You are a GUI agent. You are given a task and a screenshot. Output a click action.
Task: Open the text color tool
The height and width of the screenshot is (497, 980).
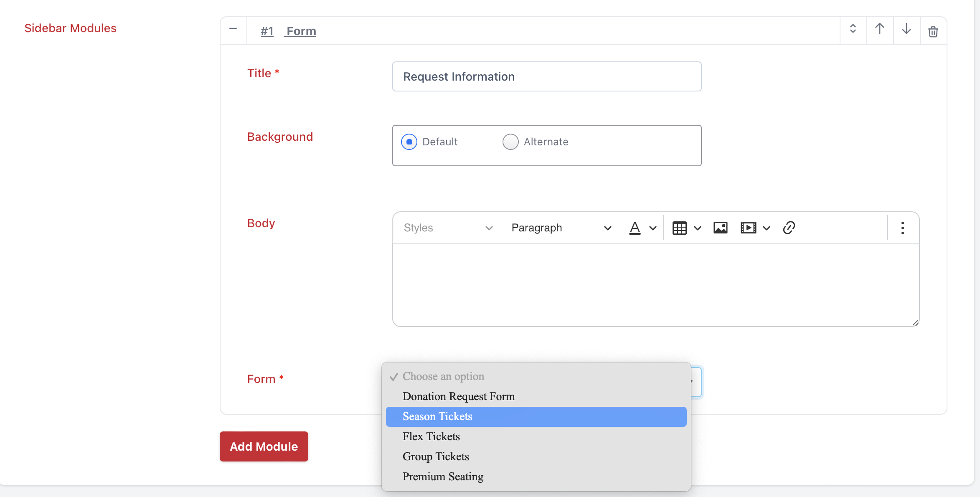(635, 228)
